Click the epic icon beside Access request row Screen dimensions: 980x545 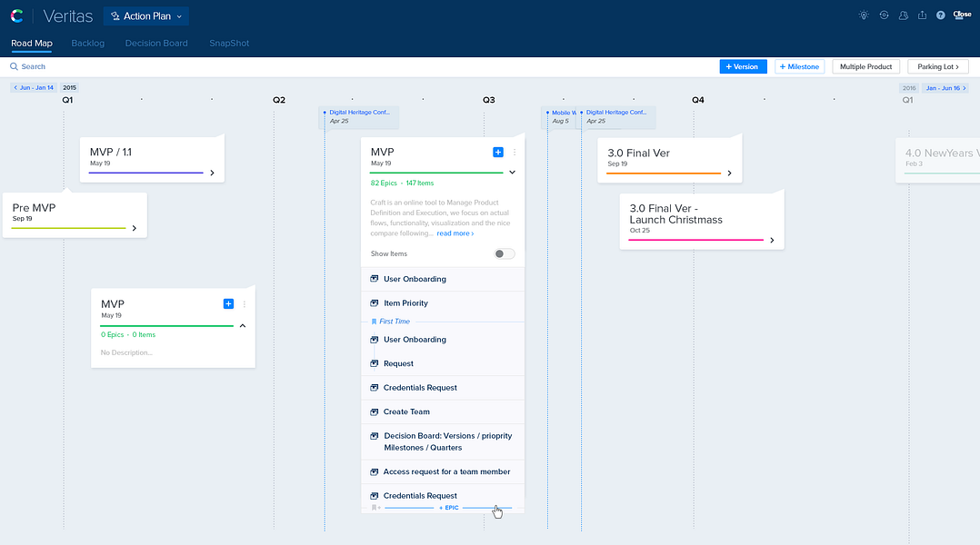click(x=375, y=471)
